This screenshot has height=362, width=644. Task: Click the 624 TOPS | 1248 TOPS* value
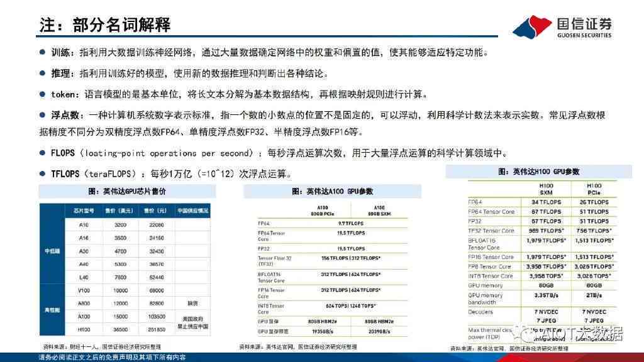351,306
